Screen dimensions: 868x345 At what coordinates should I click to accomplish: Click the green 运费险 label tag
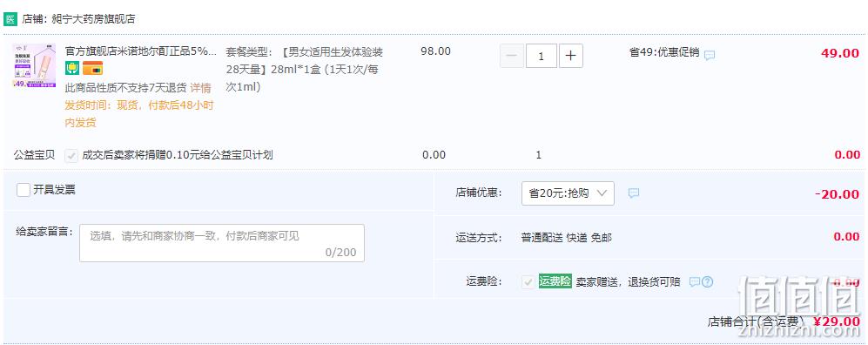tap(555, 281)
